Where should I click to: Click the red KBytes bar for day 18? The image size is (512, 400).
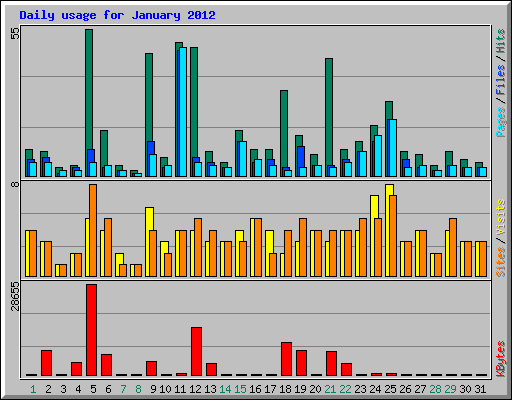point(287,359)
